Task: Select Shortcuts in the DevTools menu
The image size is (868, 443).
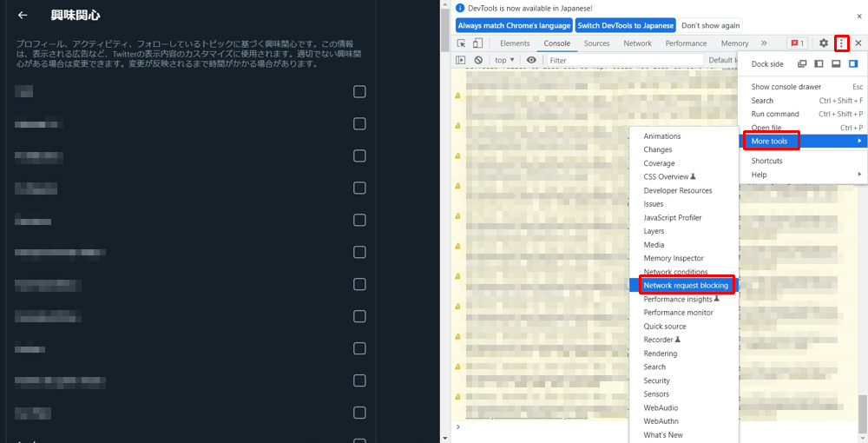Action: coord(802,162)
